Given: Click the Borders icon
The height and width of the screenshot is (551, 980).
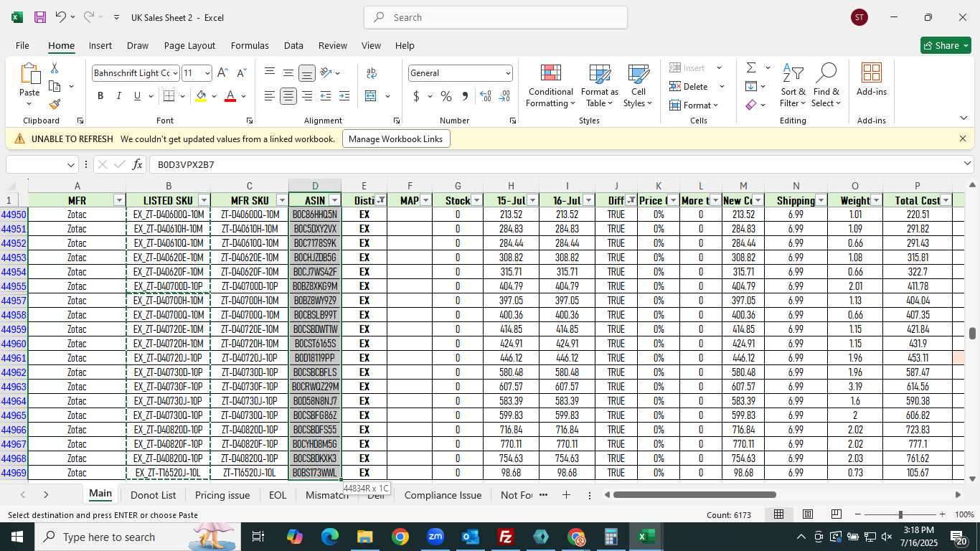Looking at the screenshot, I should click(x=169, y=96).
